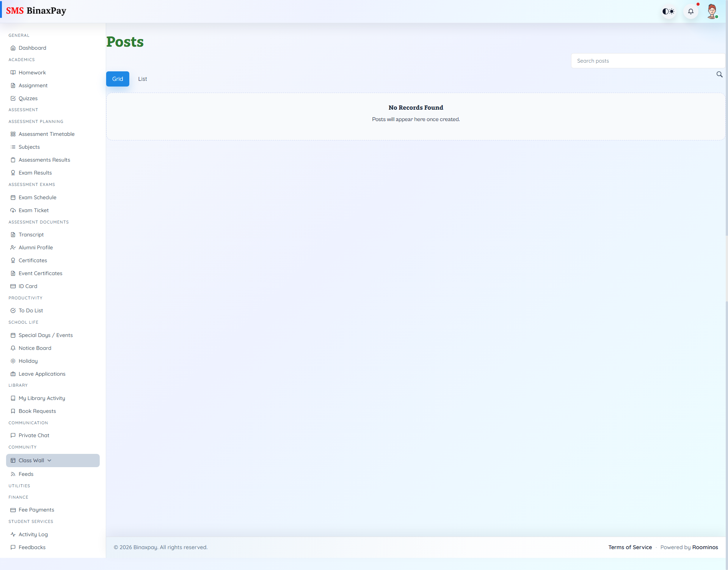Open the Notice Board

tap(35, 348)
